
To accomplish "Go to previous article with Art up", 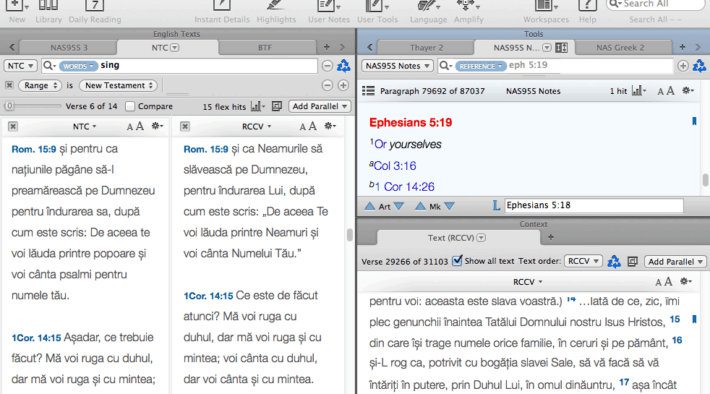I will [370, 206].
